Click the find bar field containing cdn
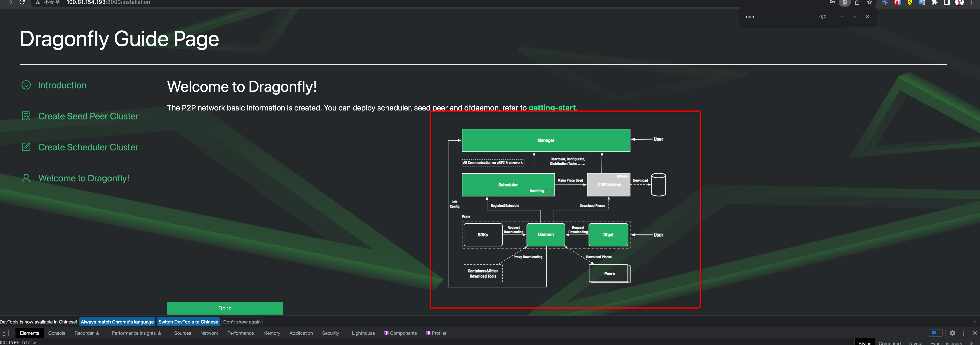980x345 pixels. click(776, 16)
